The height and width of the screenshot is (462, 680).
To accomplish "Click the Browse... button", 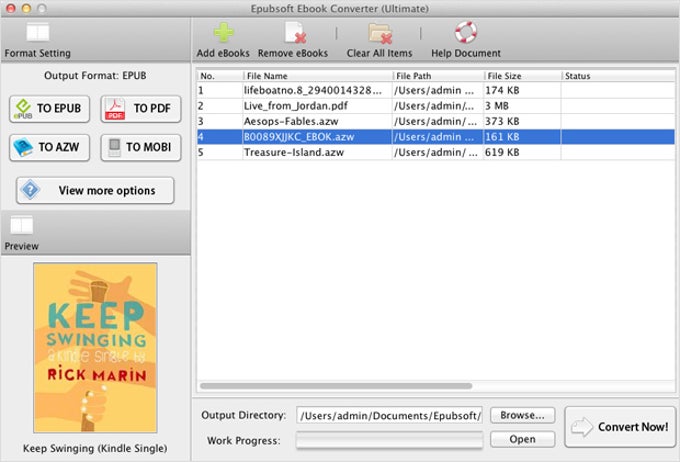I will (523, 415).
